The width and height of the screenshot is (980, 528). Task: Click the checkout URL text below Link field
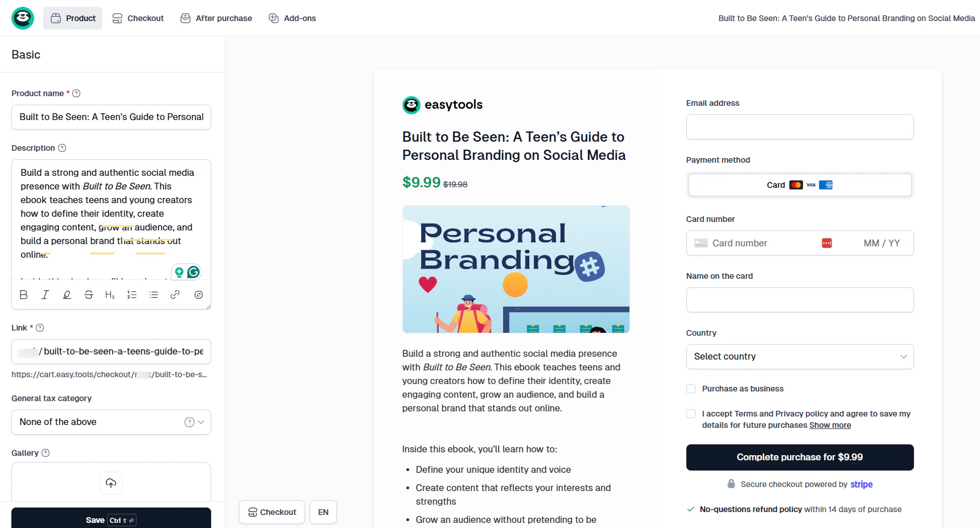click(109, 374)
